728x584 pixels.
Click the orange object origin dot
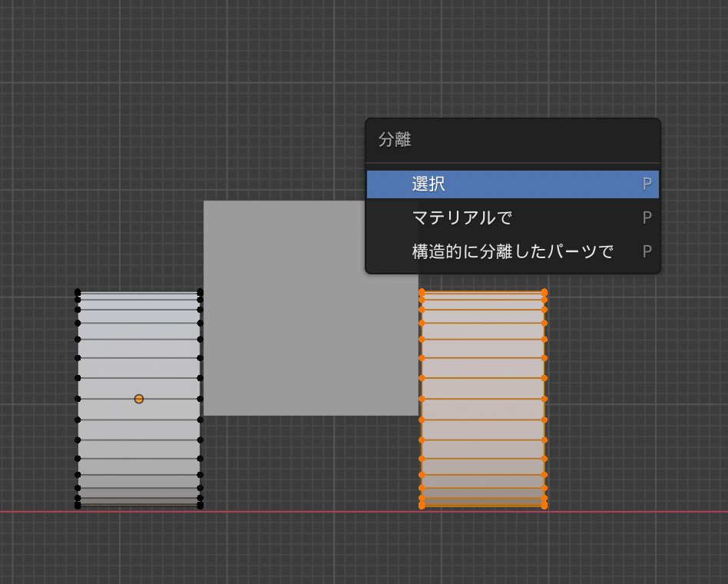[x=138, y=398]
